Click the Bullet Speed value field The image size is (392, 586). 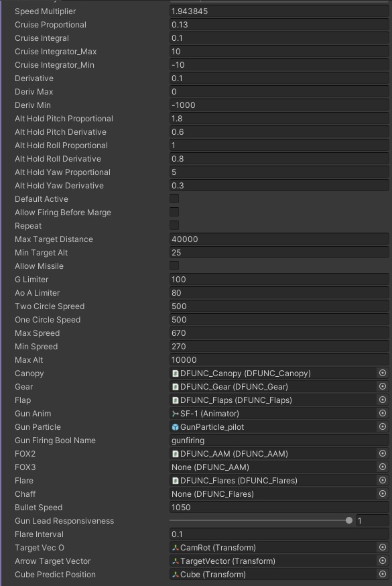tap(279, 508)
